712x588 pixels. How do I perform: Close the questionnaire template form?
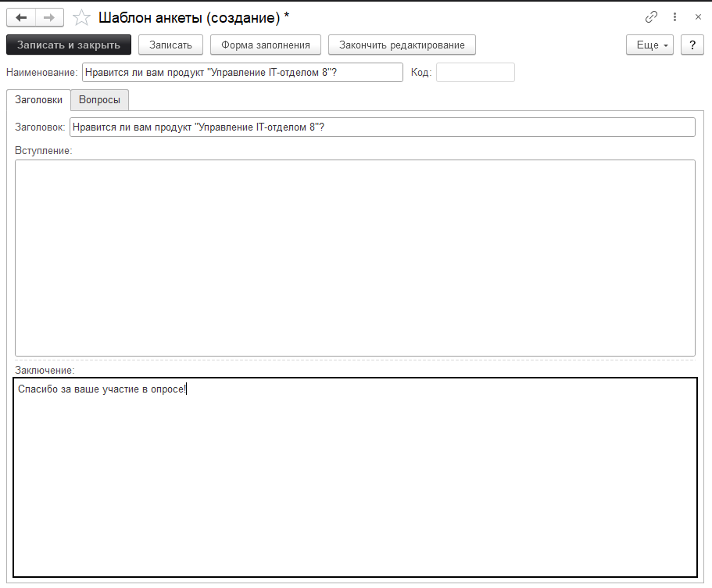pyautogui.click(x=697, y=16)
